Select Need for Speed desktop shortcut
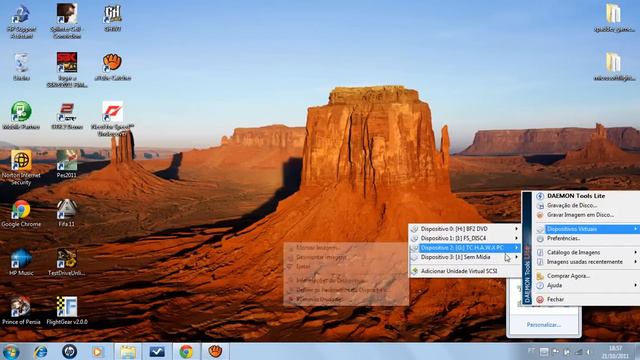The image size is (640, 360). 112,118
